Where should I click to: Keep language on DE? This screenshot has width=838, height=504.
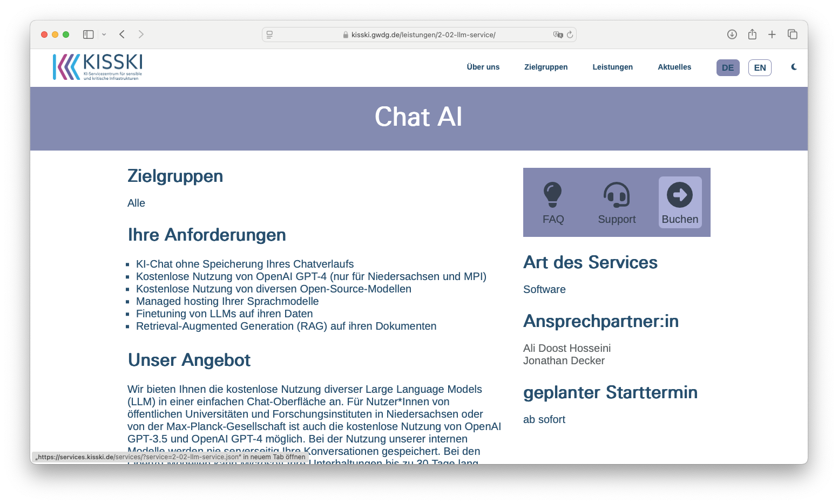[727, 67]
